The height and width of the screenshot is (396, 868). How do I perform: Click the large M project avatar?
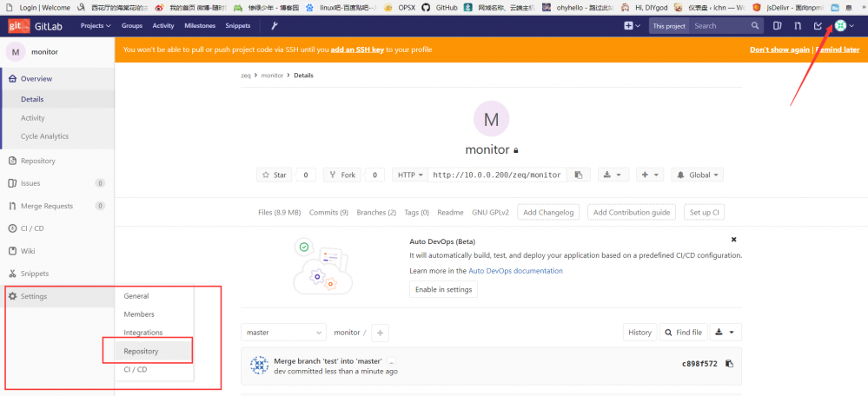492,120
